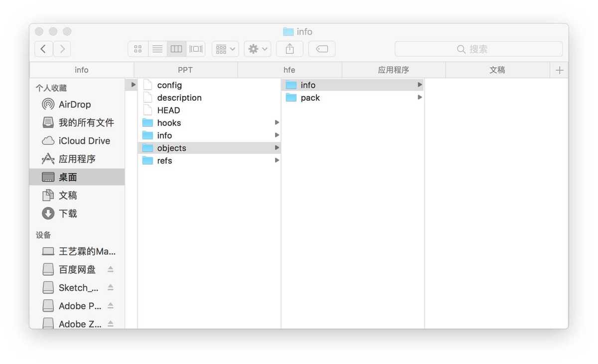Switch to icon view in toolbar

[x=138, y=49]
